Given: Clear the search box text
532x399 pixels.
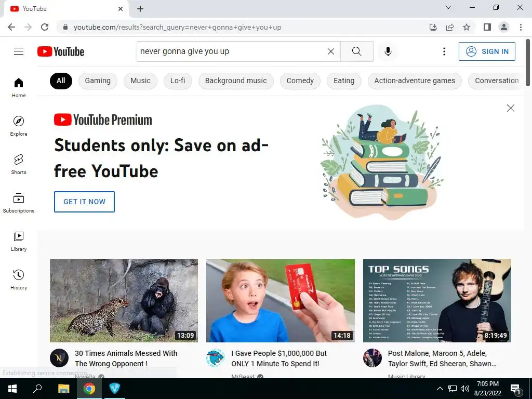Looking at the screenshot, I should pyautogui.click(x=331, y=51).
